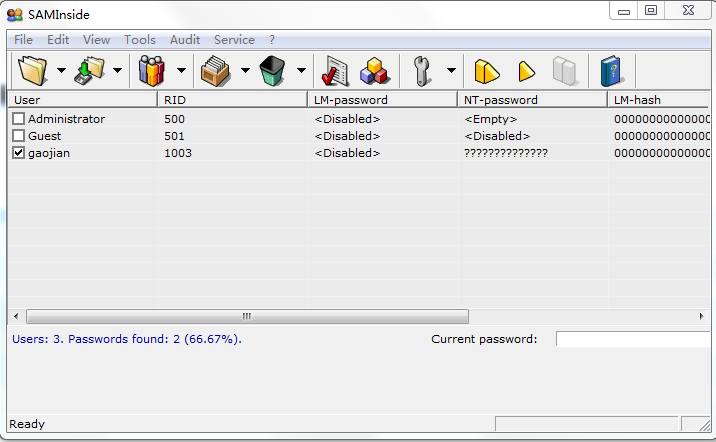This screenshot has height=442, width=716.
Task: Open the File menu
Action: 23,40
